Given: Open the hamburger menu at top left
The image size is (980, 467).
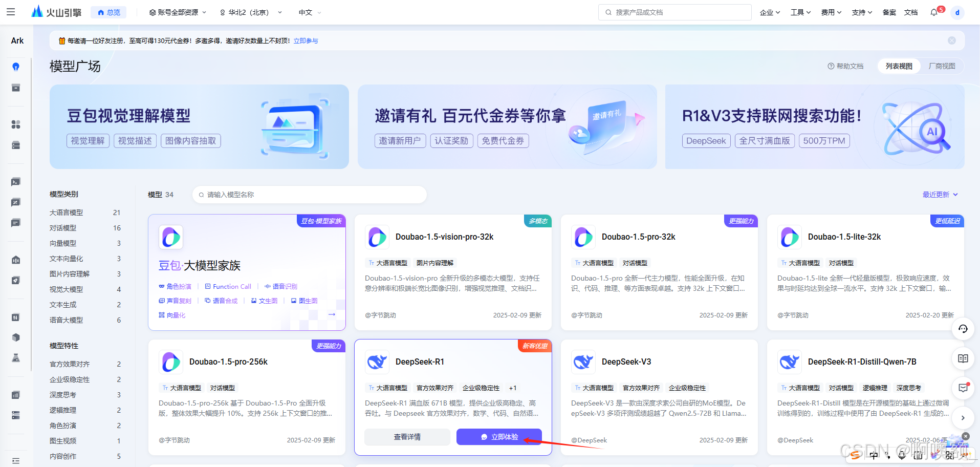Looking at the screenshot, I should 11,12.
